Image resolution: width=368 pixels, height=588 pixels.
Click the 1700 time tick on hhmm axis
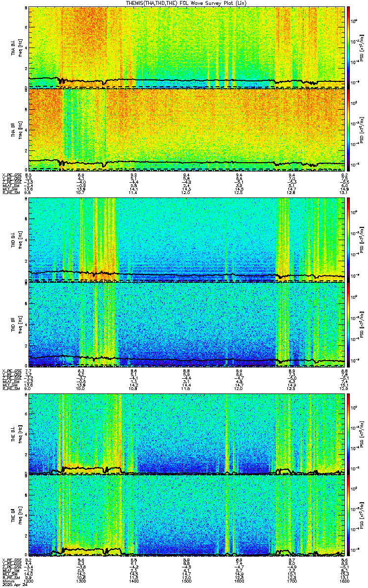tap(292, 581)
